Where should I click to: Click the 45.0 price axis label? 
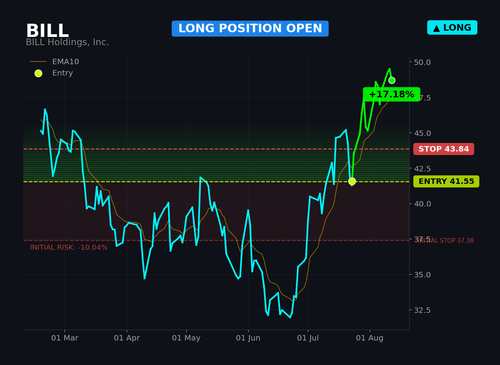(422, 133)
